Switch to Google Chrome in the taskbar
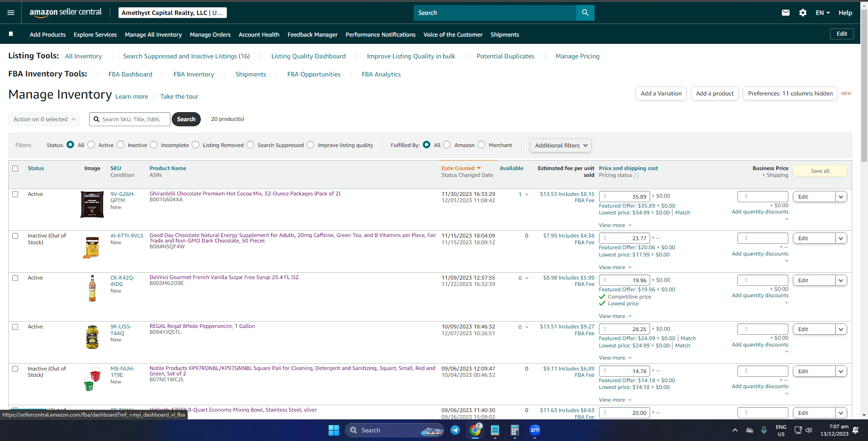The width and height of the screenshot is (868, 441). click(475, 430)
